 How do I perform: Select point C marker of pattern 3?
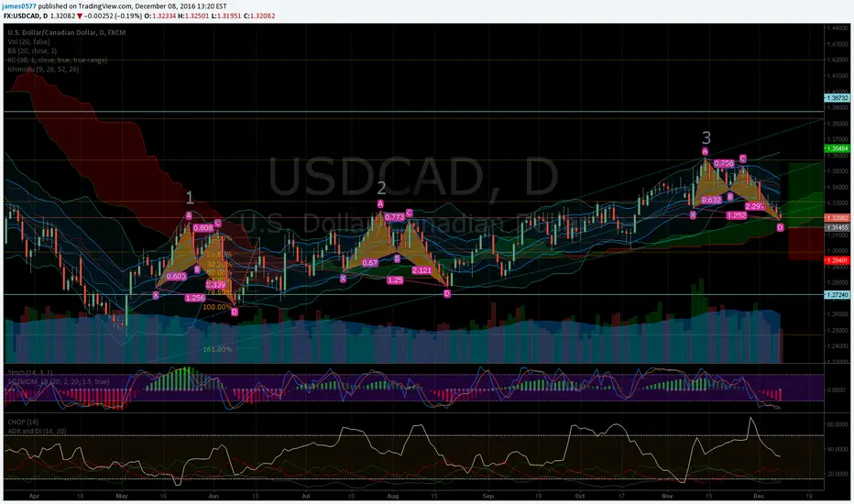coord(743,159)
